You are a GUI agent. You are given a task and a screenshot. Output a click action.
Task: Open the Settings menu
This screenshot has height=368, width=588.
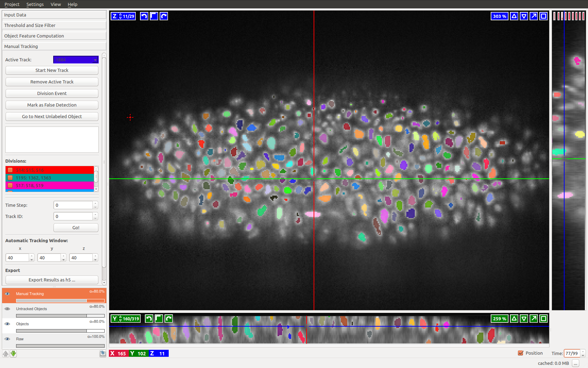(x=35, y=4)
